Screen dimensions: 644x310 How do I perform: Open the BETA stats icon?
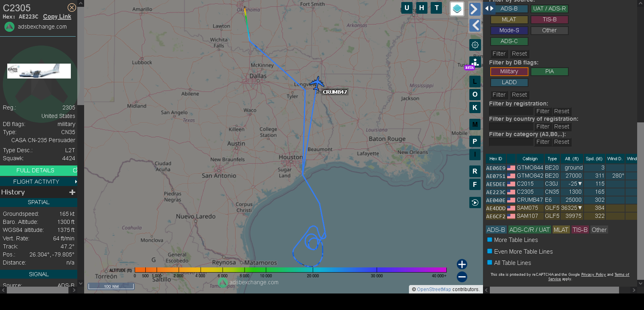475,62
